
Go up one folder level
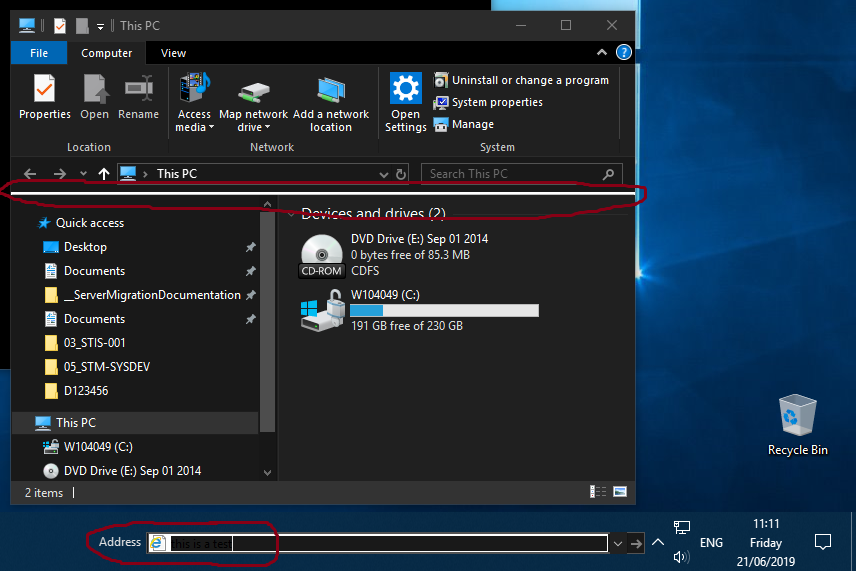click(104, 174)
